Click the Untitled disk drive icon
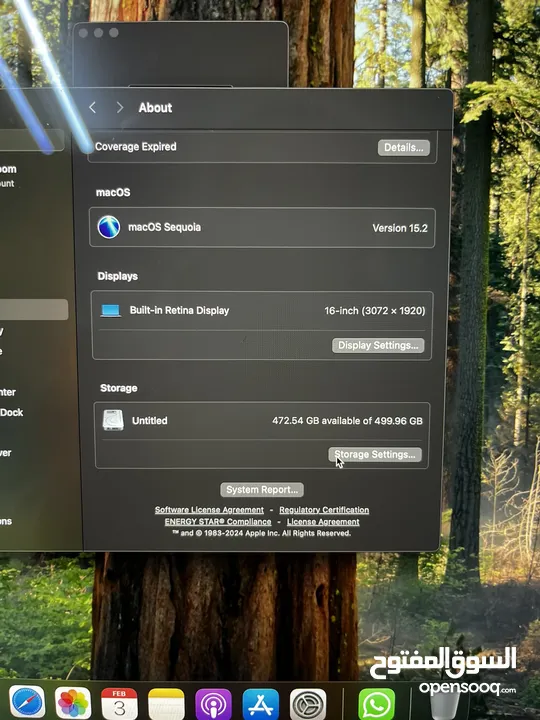540x720 pixels. coord(113,420)
